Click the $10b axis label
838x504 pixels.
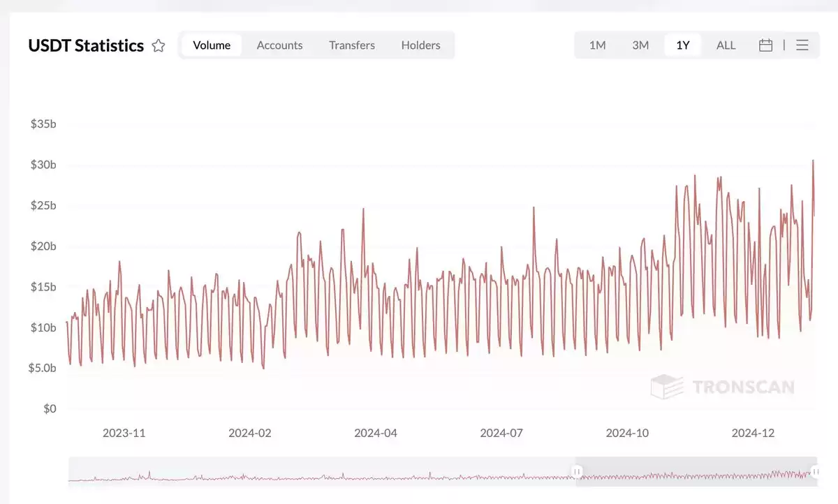(x=43, y=327)
